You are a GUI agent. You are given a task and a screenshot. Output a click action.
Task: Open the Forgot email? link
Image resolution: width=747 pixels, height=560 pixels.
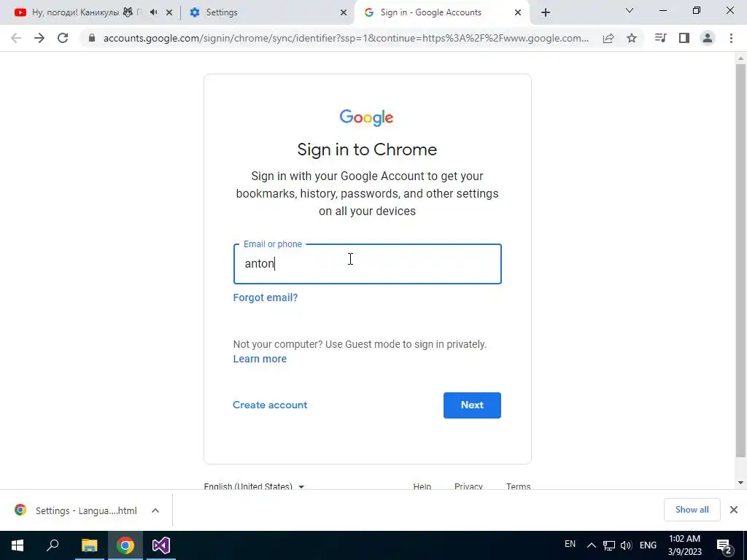[x=266, y=297]
